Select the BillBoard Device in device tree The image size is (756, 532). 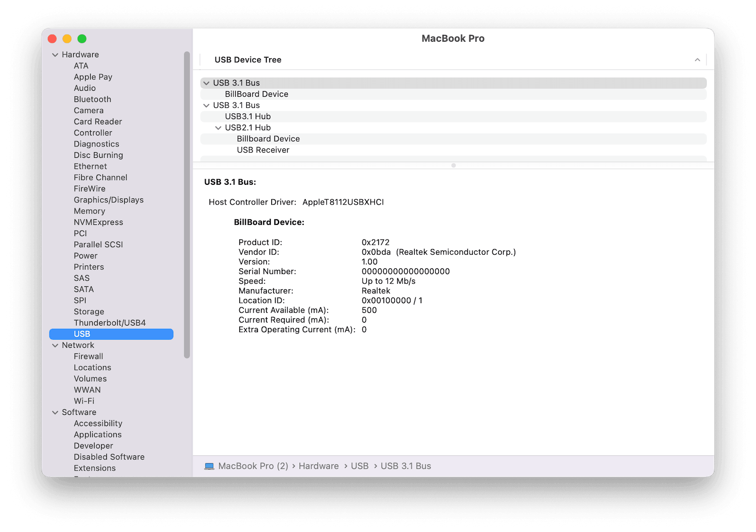pyautogui.click(x=257, y=94)
